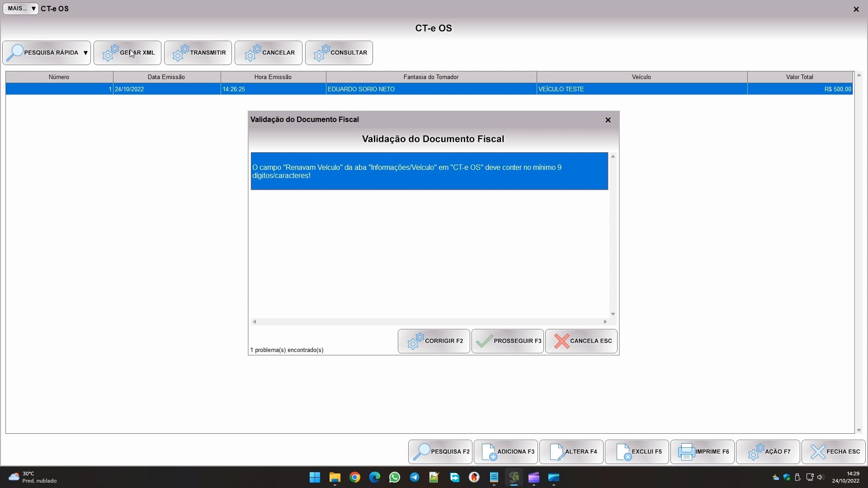Click the volume icon in system tray

821,477
